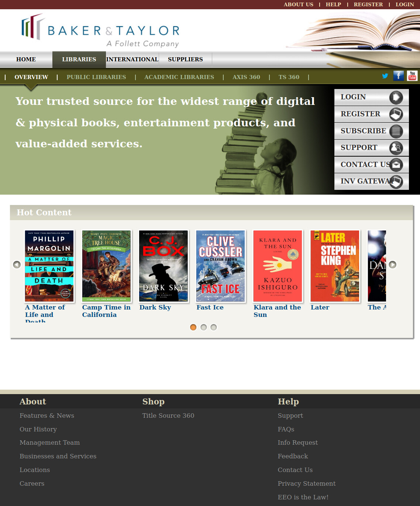Click HELP in the top bar

point(333,4)
